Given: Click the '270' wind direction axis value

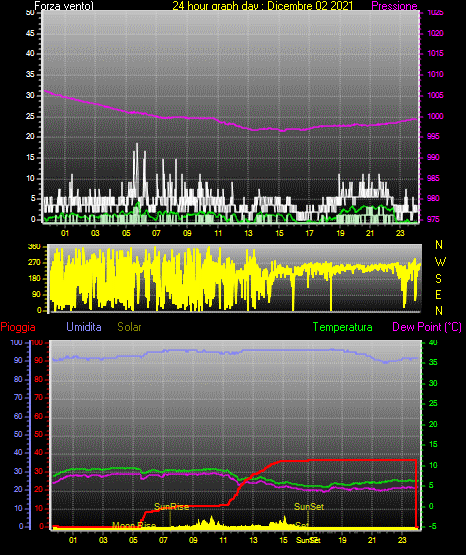Looking at the screenshot, I should click(x=34, y=262).
